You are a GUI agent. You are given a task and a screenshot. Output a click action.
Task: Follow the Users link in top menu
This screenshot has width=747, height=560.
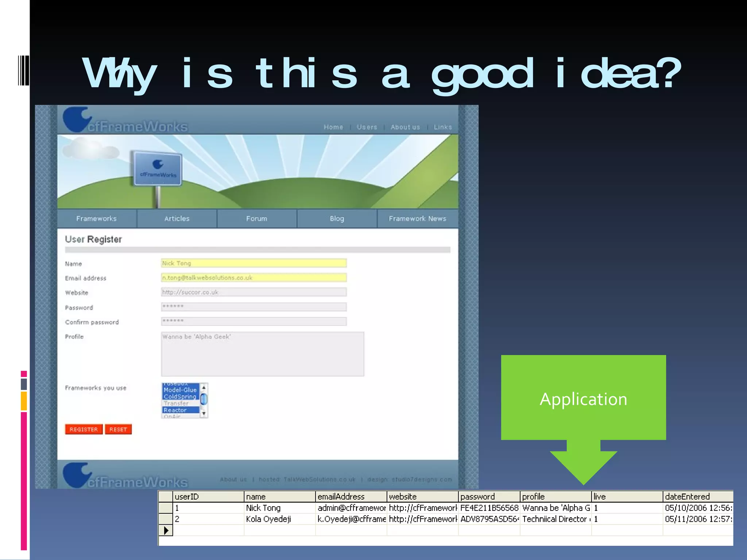367,127
